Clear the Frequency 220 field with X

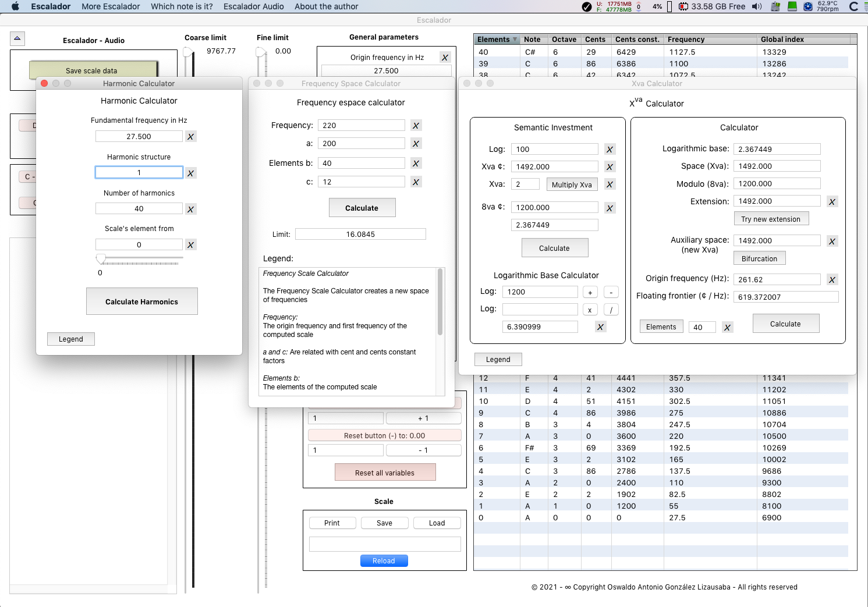click(416, 126)
